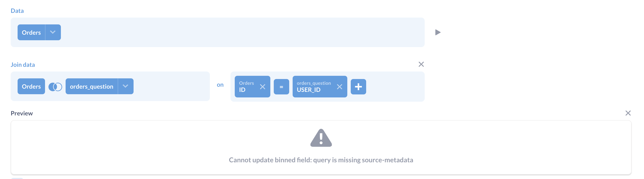This screenshot has width=644, height=179.
Task: Click the Join data section header
Action: [x=23, y=64]
